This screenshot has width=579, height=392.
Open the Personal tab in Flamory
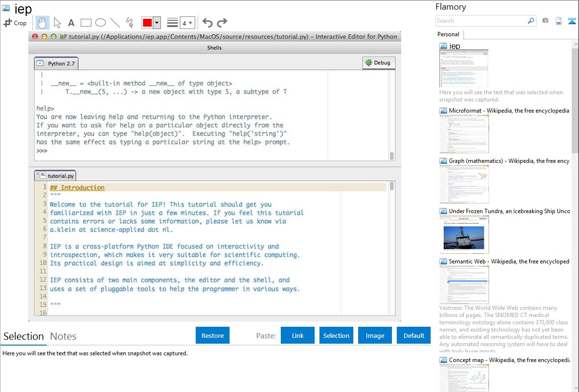coord(448,34)
